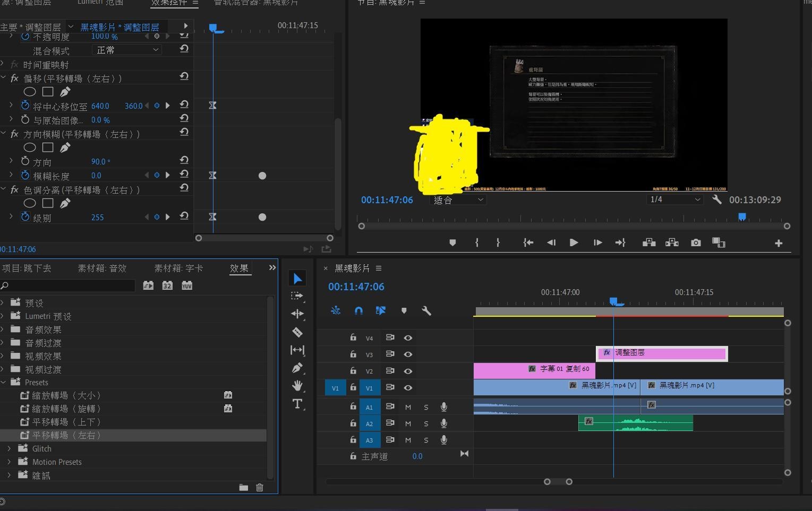Toggle insert sequences as nests icon
The image size is (812, 511).
[x=336, y=311]
